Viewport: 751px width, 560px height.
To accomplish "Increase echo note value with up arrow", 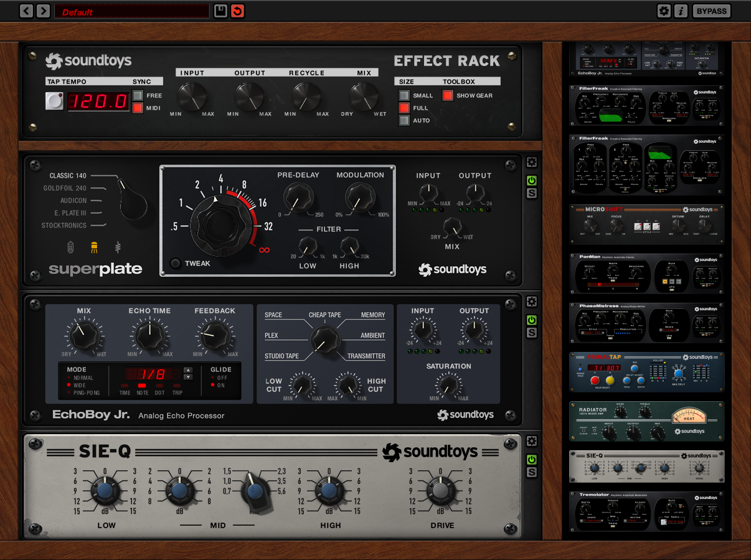I will (187, 371).
